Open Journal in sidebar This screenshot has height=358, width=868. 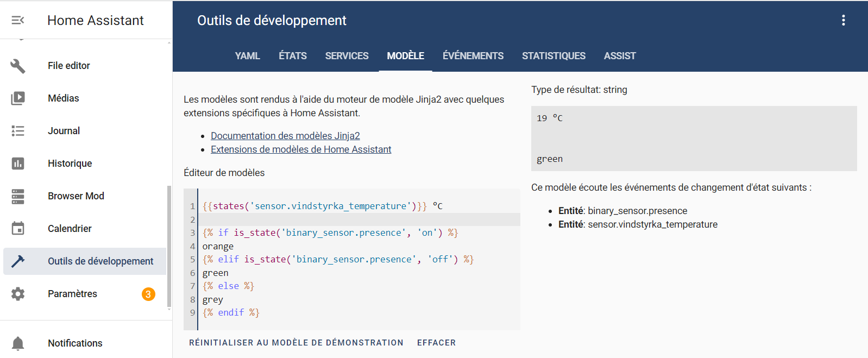coord(85,131)
